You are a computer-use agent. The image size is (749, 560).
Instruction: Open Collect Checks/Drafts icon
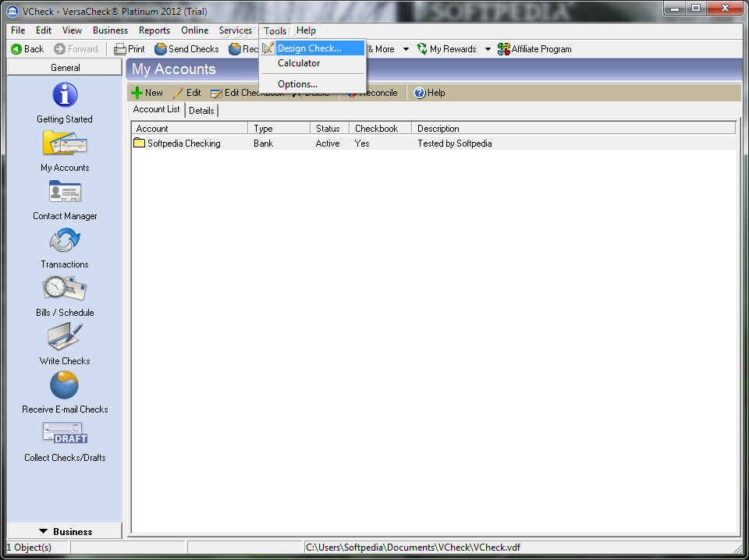[65, 433]
